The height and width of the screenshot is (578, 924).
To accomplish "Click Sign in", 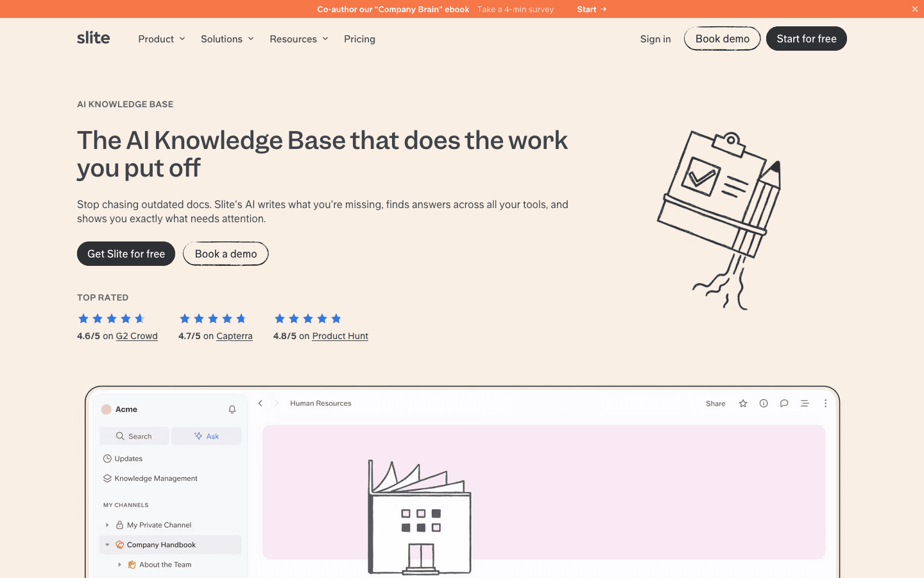I will [x=655, y=39].
